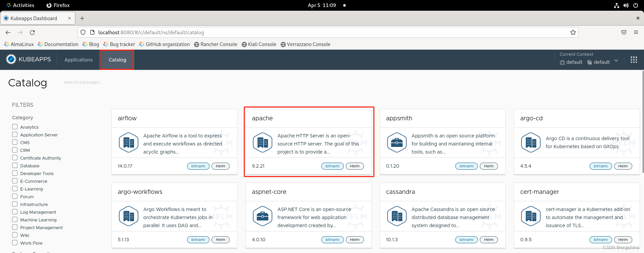Open the airflow package title
The width and height of the screenshot is (644, 253).
127,118
